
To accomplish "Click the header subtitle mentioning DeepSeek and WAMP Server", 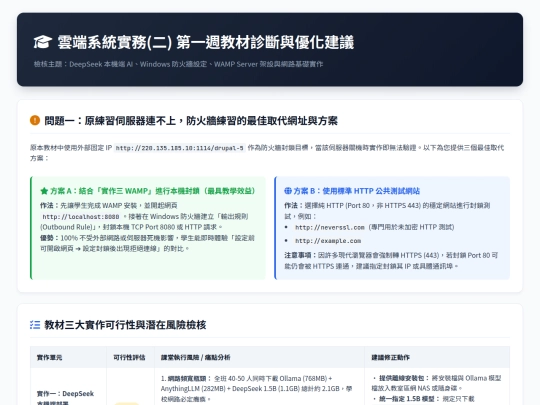I will pos(178,64).
